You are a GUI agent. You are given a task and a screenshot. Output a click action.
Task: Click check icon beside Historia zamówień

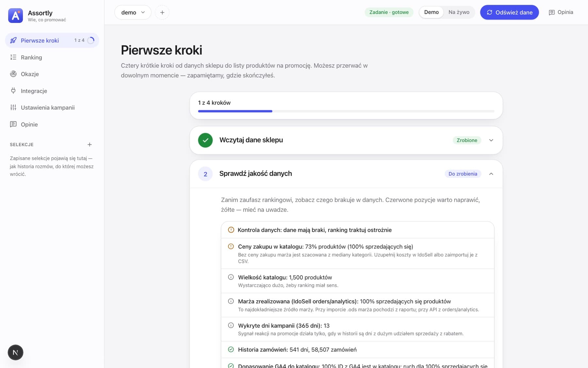tap(231, 349)
